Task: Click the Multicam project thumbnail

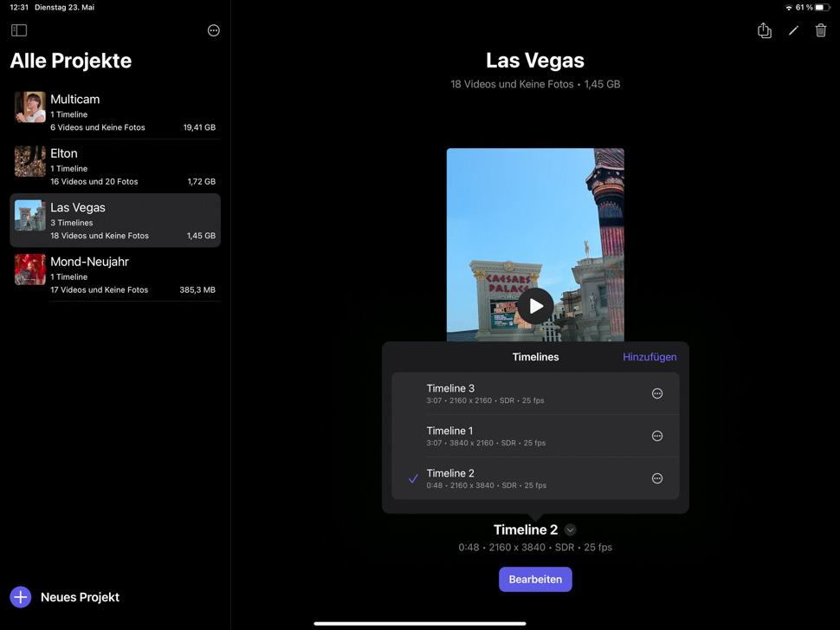Action: (x=30, y=107)
